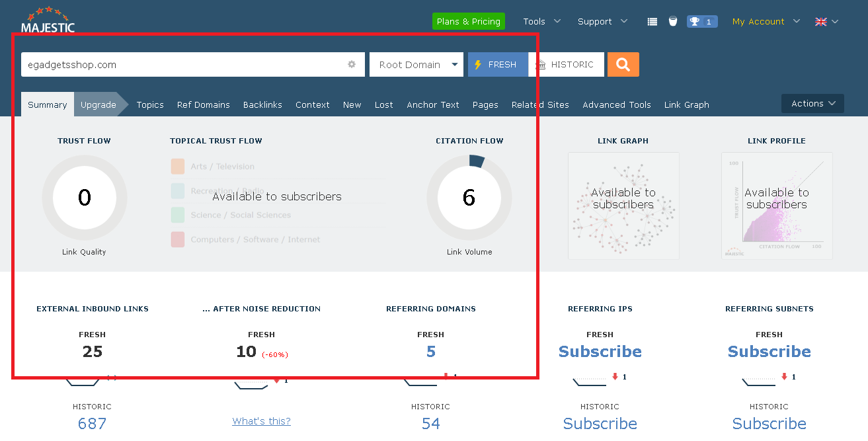Open search settings gear in the input
The height and width of the screenshot is (441, 868).
click(x=352, y=64)
